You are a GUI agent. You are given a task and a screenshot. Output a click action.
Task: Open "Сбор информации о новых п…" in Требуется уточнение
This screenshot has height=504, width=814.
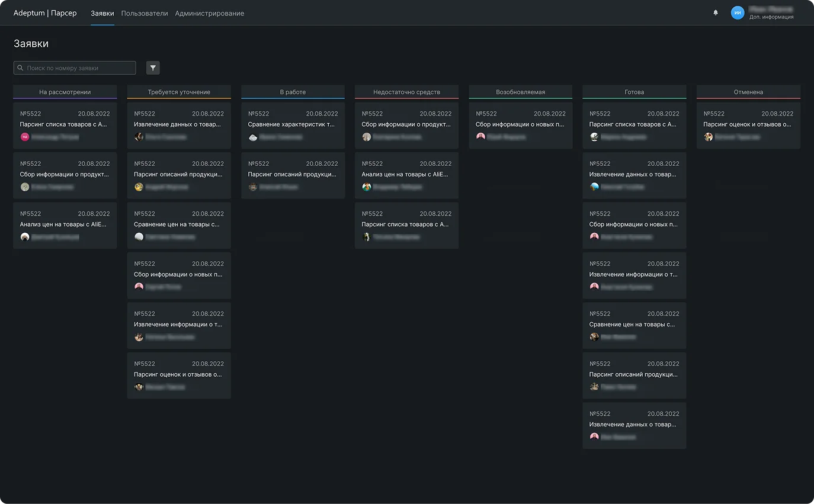pyautogui.click(x=179, y=275)
